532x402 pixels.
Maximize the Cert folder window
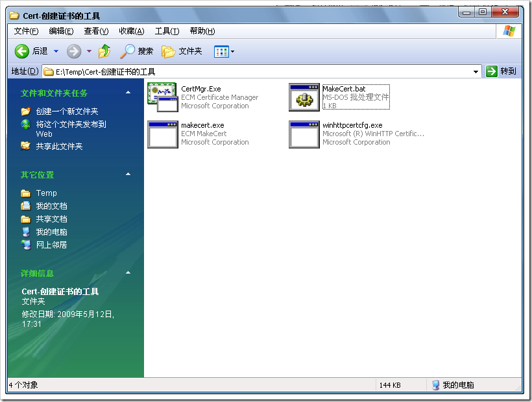point(483,12)
